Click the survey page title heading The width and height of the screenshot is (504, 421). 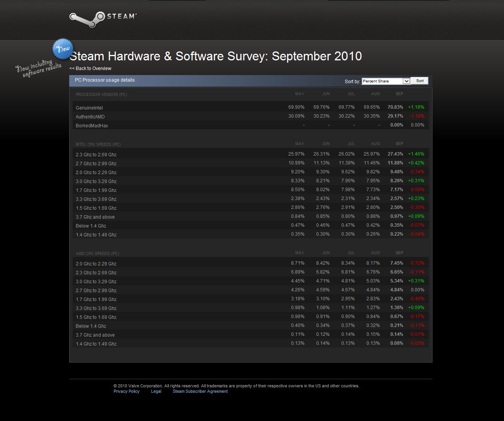tap(216, 56)
